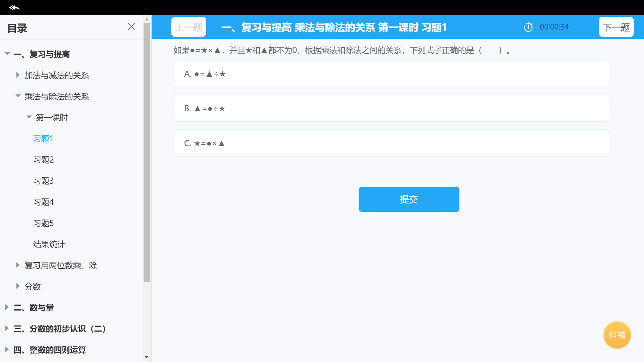Click the 上一题 previous question button
Viewport: 644px width, 362px height.
(189, 27)
